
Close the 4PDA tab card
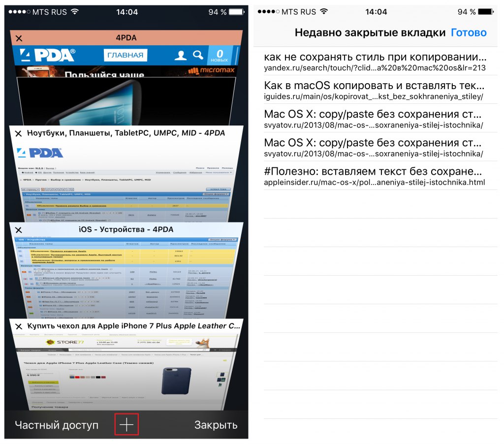click(x=19, y=38)
